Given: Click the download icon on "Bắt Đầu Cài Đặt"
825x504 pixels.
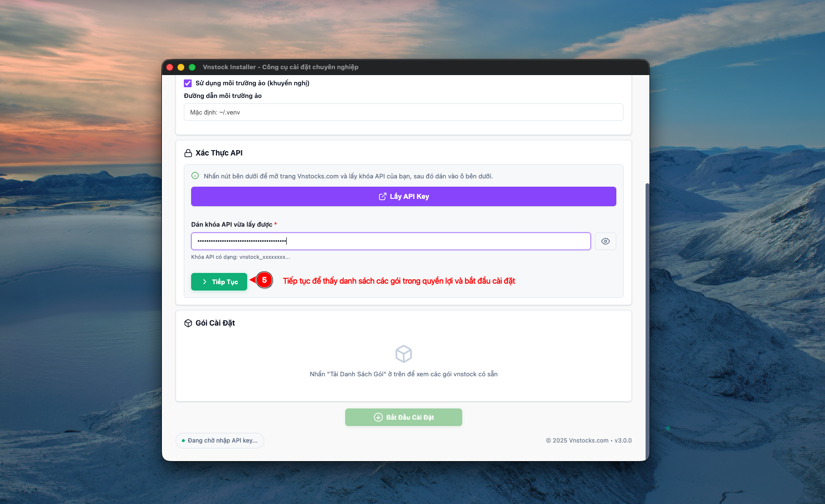Looking at the screenshot, I should click(378, 417).
